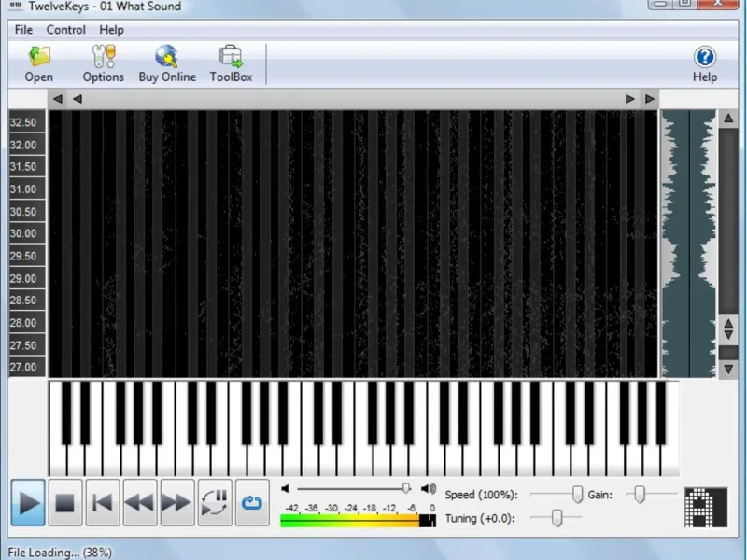Mute using the small speaker icon
747x560 pixels.
[x=286, y=488]
